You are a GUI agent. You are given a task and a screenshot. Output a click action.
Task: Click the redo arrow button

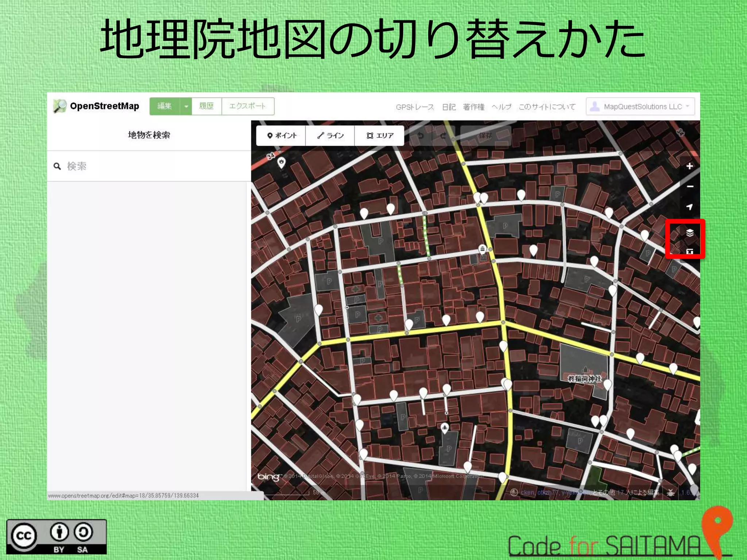(443, 136)
